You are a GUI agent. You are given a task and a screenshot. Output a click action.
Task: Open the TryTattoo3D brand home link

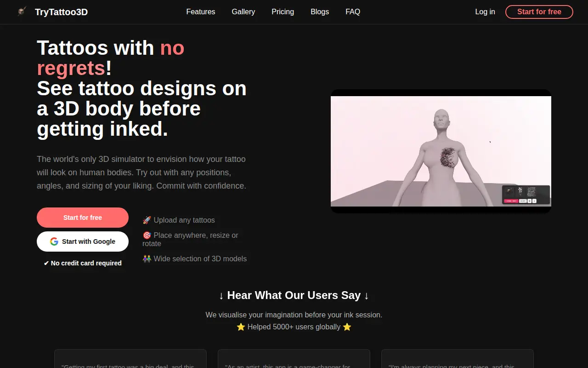pos(61,12)
